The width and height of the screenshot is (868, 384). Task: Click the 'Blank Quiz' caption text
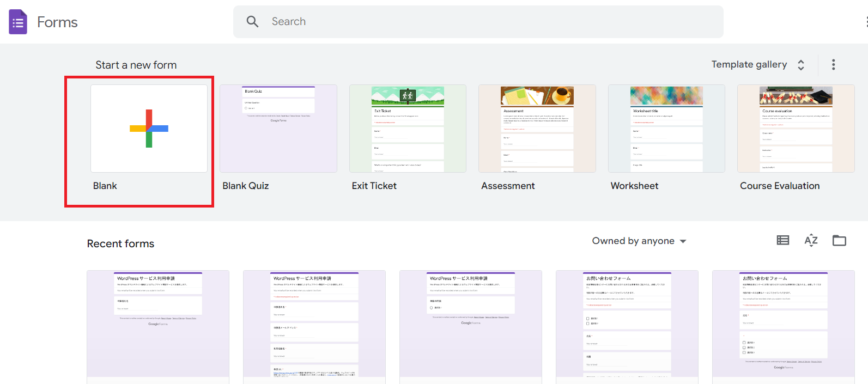[246, 186]
